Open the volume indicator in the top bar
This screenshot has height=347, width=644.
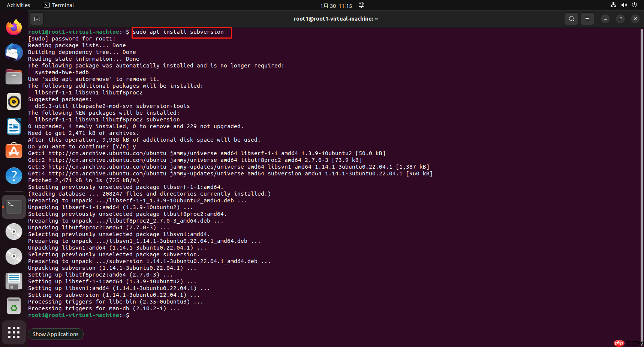624,5
